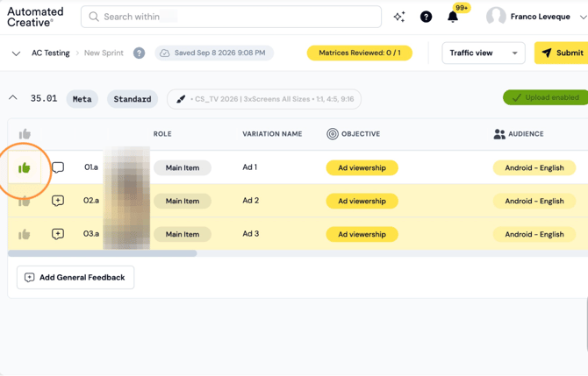The image size is (588, 376).
Task: Focus the Search within field
Action: (x=231, y=17)
